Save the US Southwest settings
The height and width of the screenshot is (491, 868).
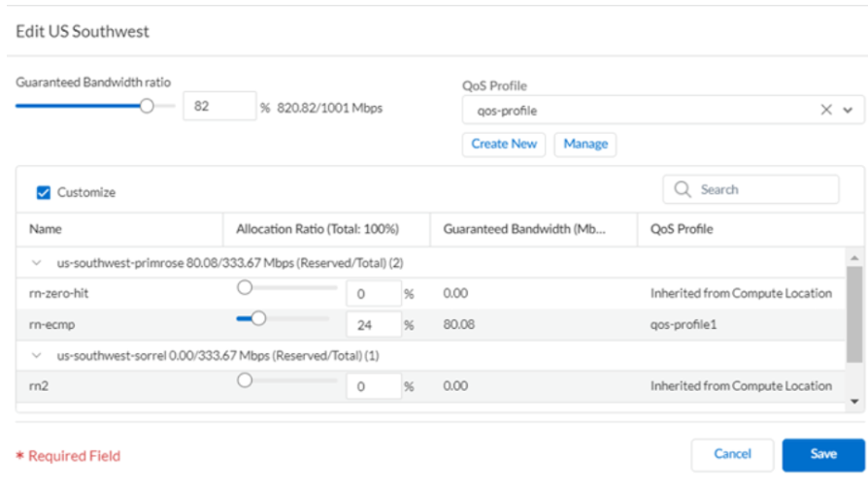coord(822,454)
